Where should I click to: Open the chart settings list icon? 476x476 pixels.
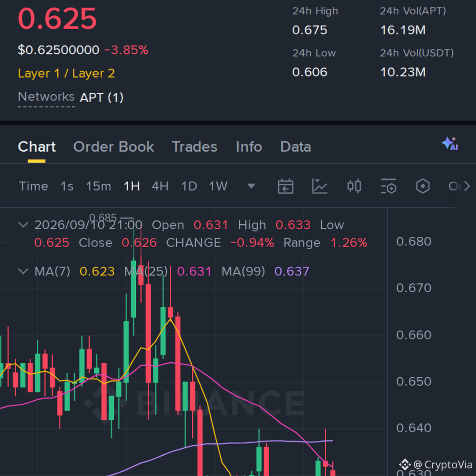tap(388, 186)
